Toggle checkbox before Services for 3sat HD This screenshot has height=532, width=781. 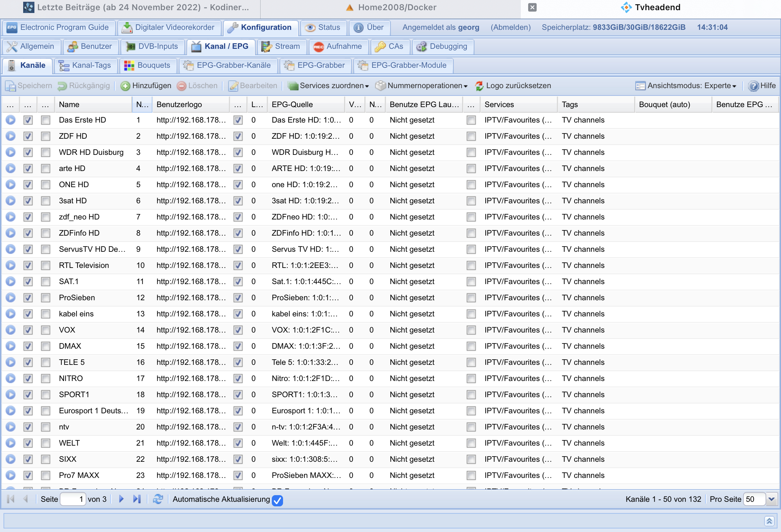tap(471, 201)
